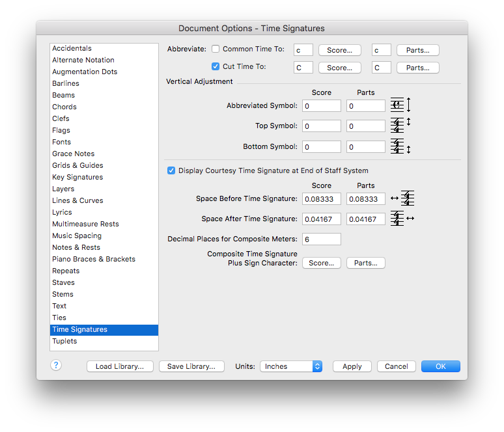Select Alternate Notation category
Viewport: 504px width, 432px height.
104,60
